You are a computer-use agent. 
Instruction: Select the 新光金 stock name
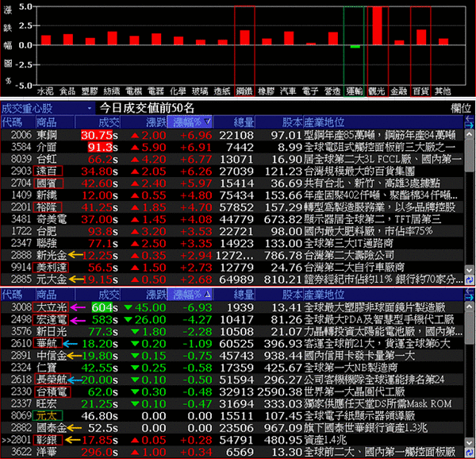click(52, 256)
